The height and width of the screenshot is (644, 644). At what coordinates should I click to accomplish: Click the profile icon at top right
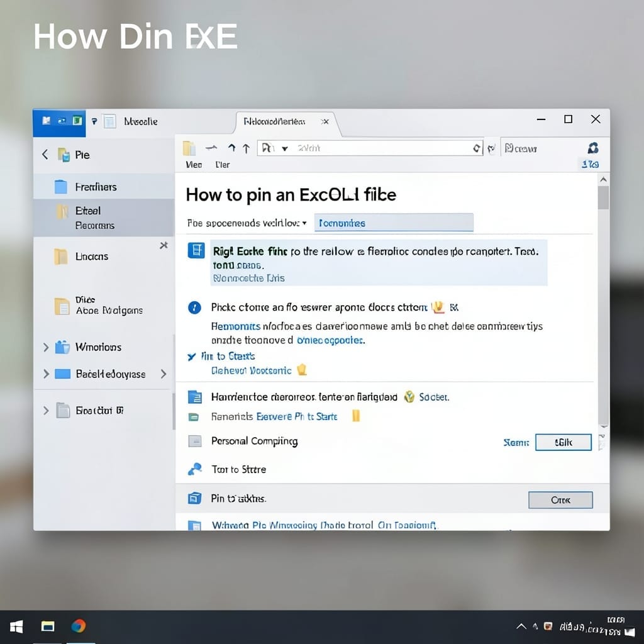coord(592,148)
